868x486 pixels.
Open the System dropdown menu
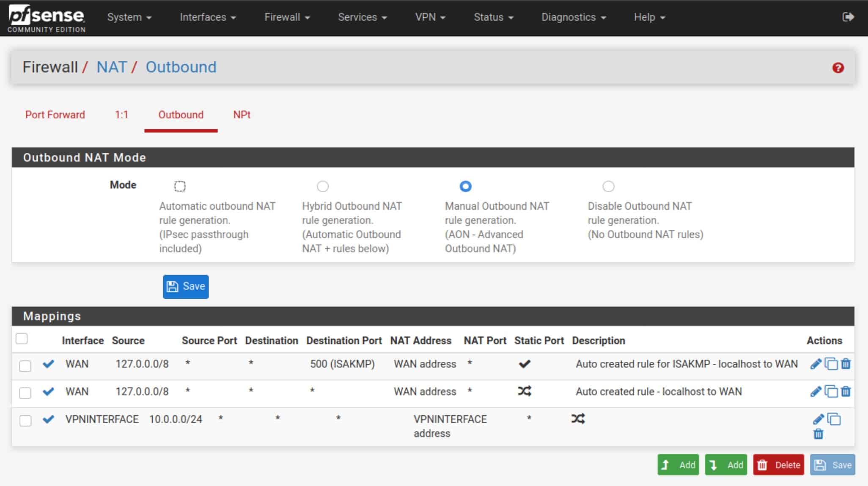[129, 17]
